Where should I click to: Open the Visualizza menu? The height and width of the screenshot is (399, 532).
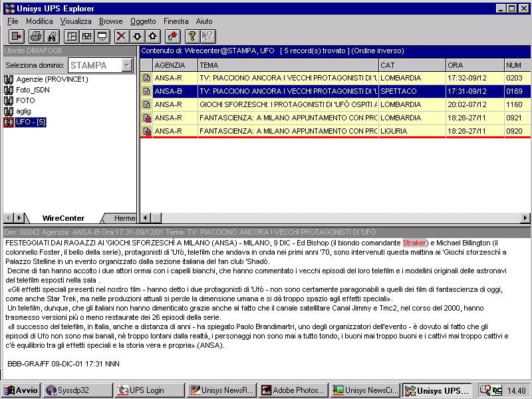(x=76, y=21)
